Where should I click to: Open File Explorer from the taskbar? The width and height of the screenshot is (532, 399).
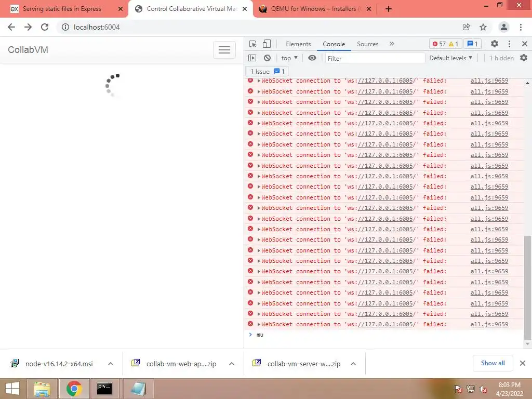point(42,389)
